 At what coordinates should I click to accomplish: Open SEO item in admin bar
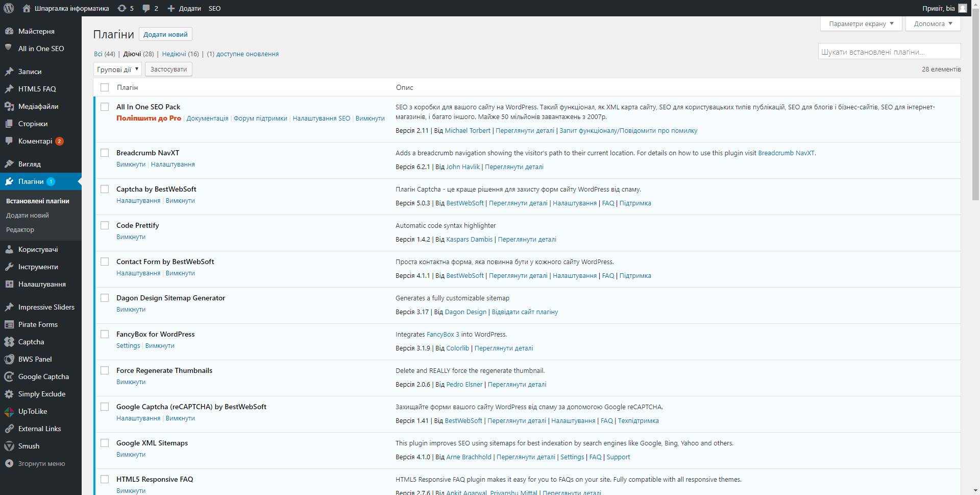pos(214,8)
